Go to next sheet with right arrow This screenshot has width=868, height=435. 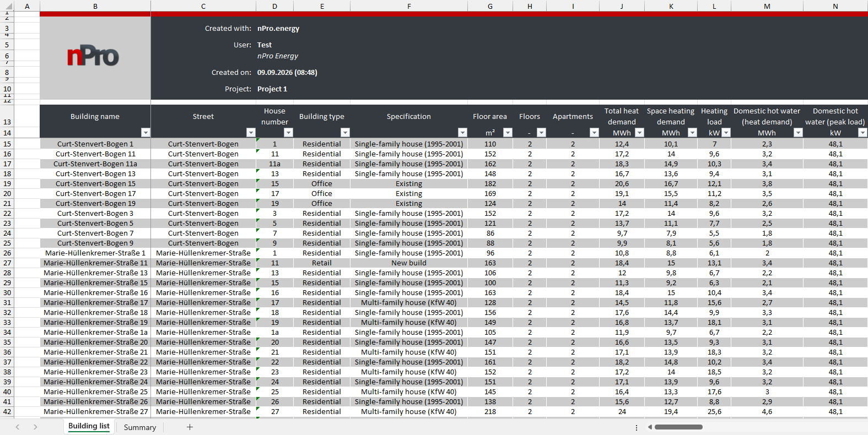[x=35, y=427]
